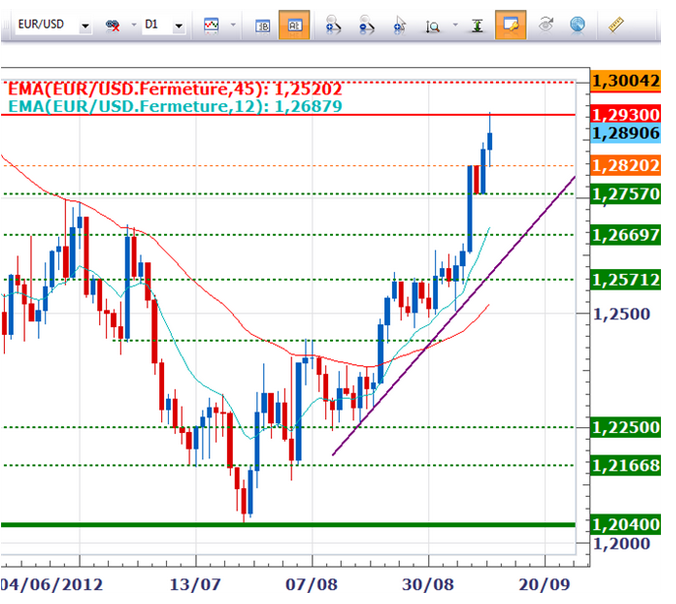Select the cursor zoom pointer tool
Screen dimensions: 676x604
(x=400, y=25)
